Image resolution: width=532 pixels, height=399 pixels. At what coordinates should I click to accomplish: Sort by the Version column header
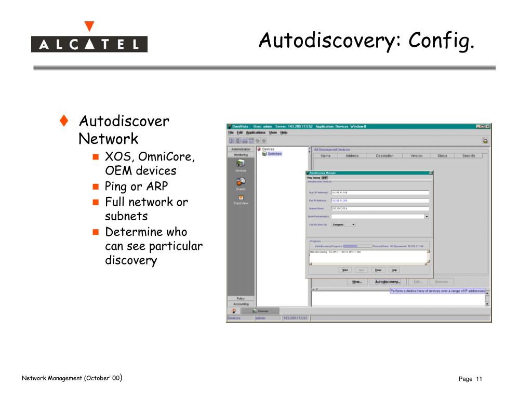(416, 156)
